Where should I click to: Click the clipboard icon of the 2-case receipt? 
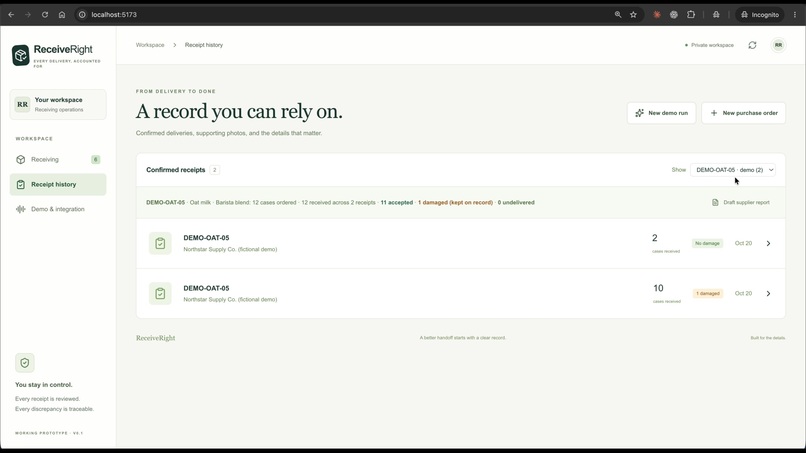click(160, 243)
